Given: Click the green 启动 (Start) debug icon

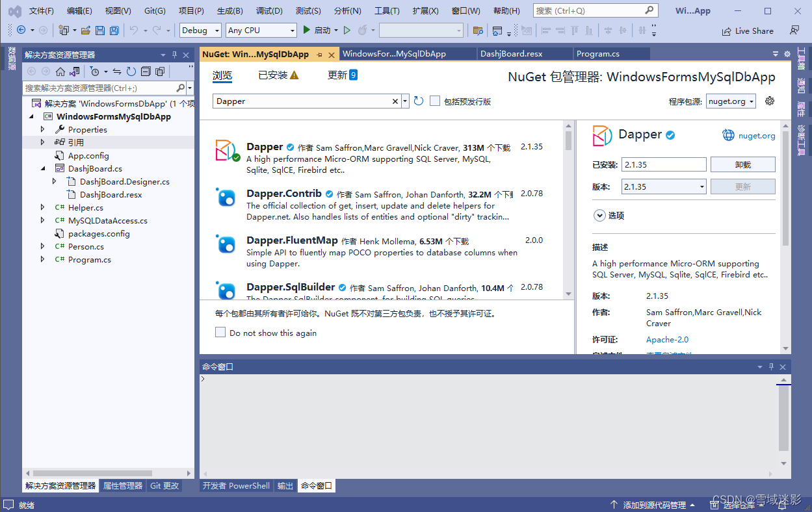Looking at the screenshot, I should [x=306, y=30].
